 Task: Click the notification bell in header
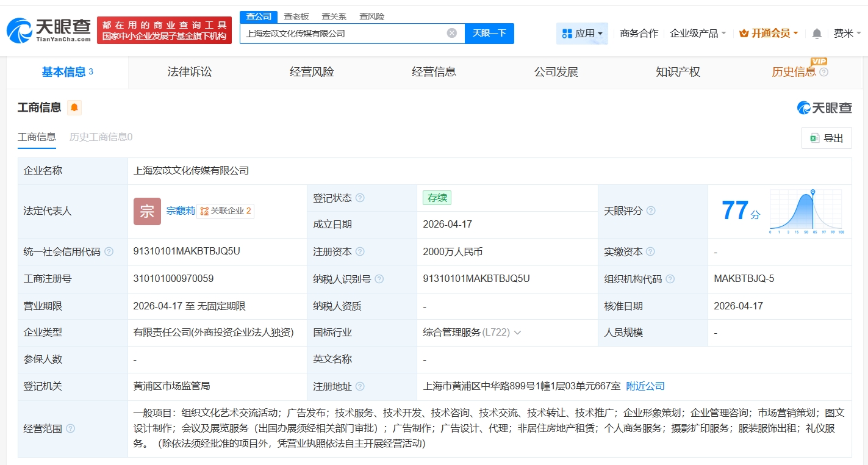[817, 34]
